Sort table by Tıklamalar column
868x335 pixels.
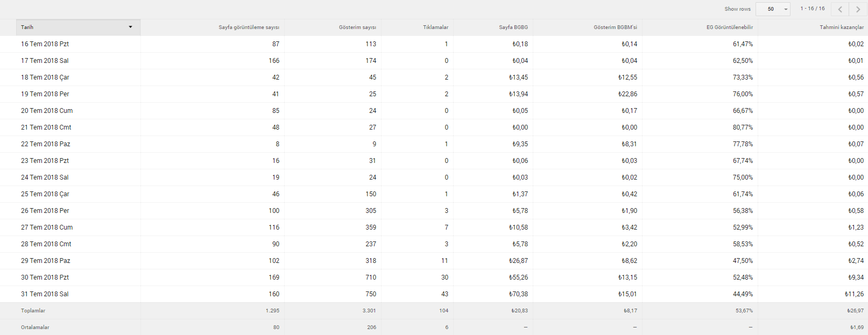[435, 27]
